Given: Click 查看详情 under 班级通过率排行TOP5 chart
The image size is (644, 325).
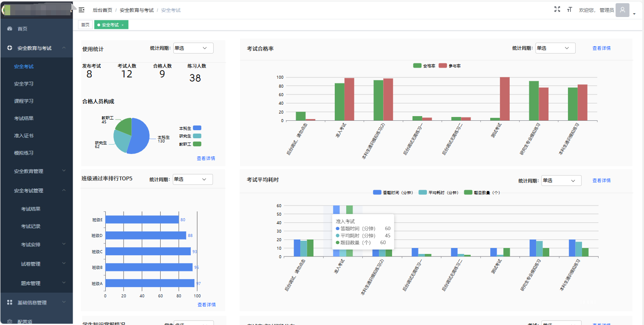Looking at the screenshot, I should (x=206, y=305).
